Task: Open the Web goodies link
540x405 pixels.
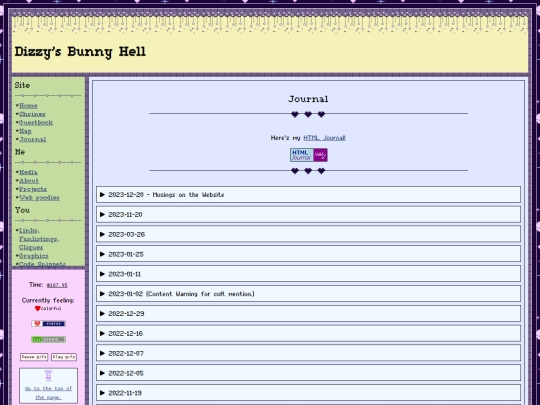Action: 39,198
